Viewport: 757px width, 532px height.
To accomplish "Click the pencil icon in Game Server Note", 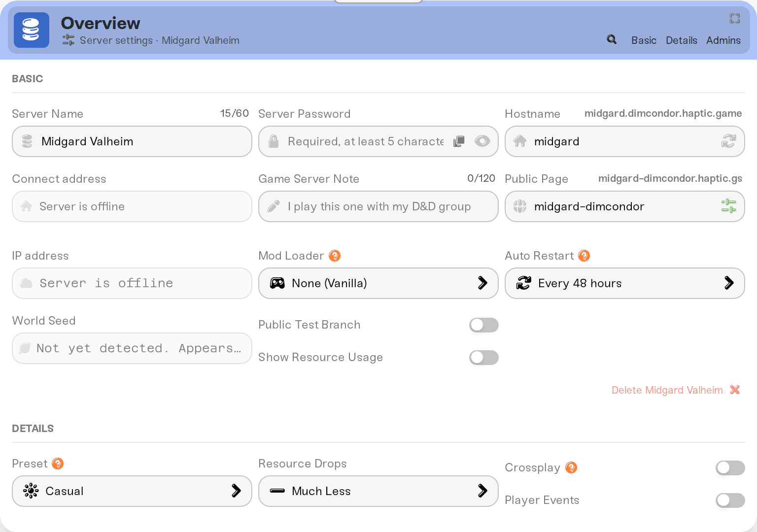I will coord(274,206).
